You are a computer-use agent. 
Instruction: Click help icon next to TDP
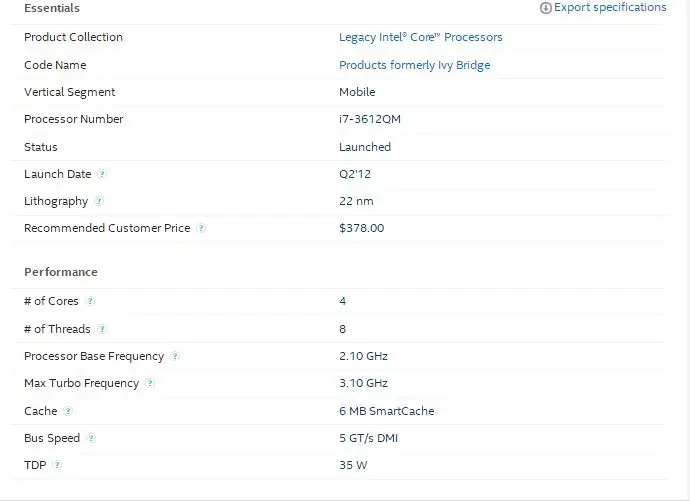point(57,465)
